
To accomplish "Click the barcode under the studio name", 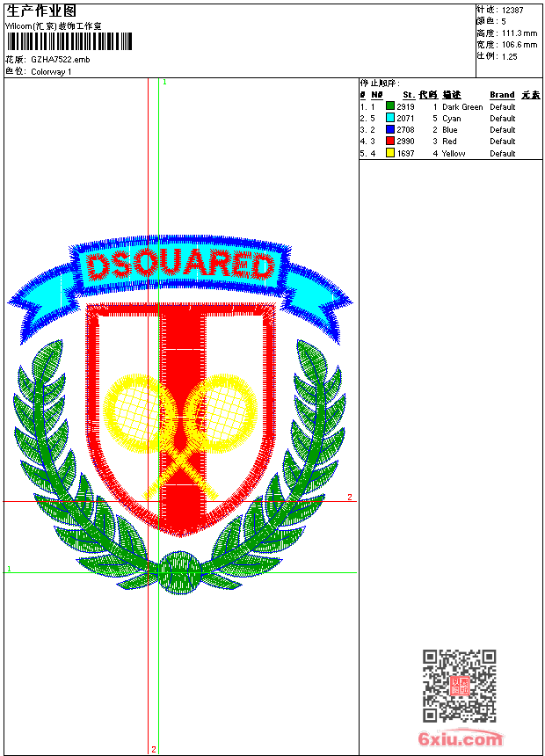I will [x=69, y=41].
